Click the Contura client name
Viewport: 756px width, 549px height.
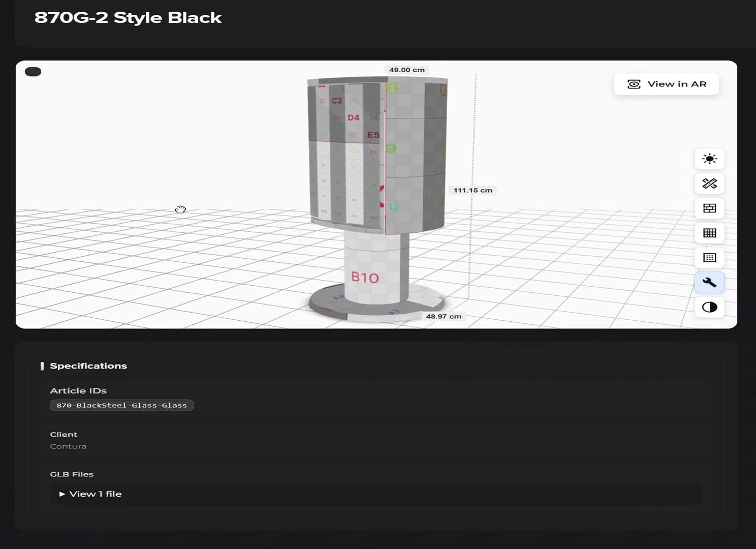68,446
